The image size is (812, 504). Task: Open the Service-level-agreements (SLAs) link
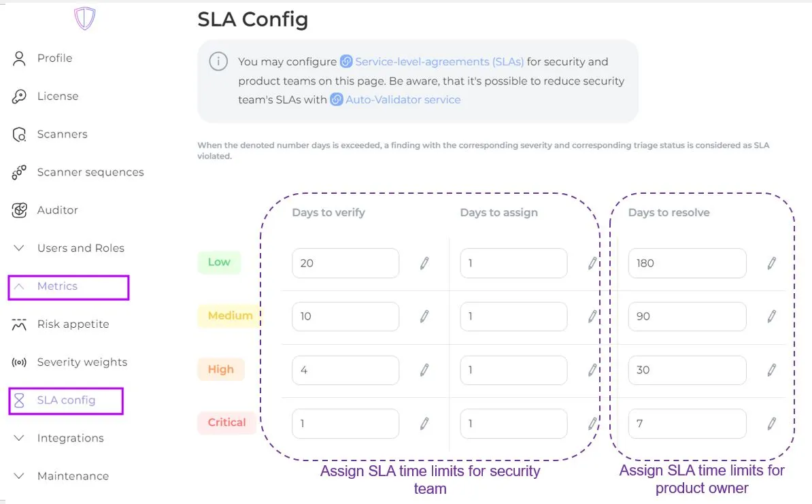(439, 62)
